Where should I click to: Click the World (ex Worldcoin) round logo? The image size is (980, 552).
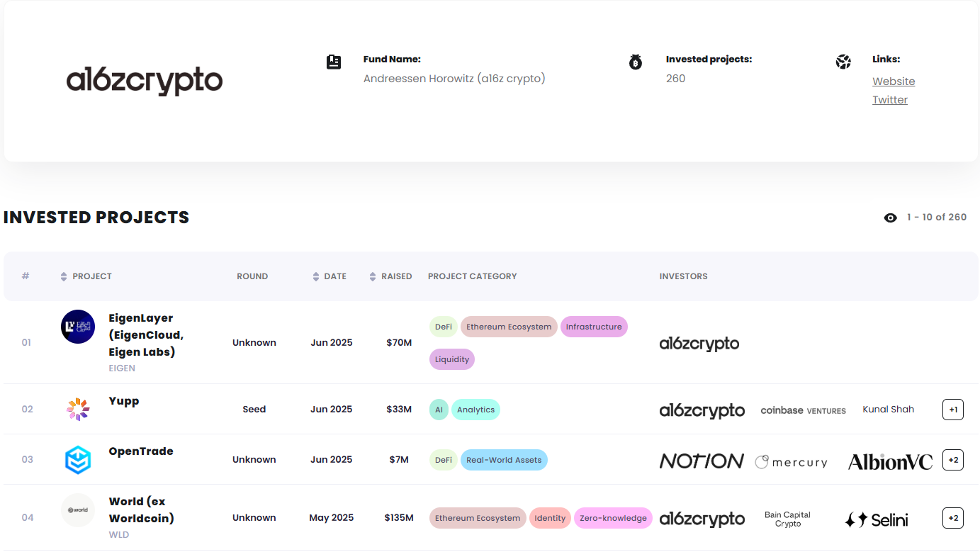pyautogui.click(x=78, y=510)
